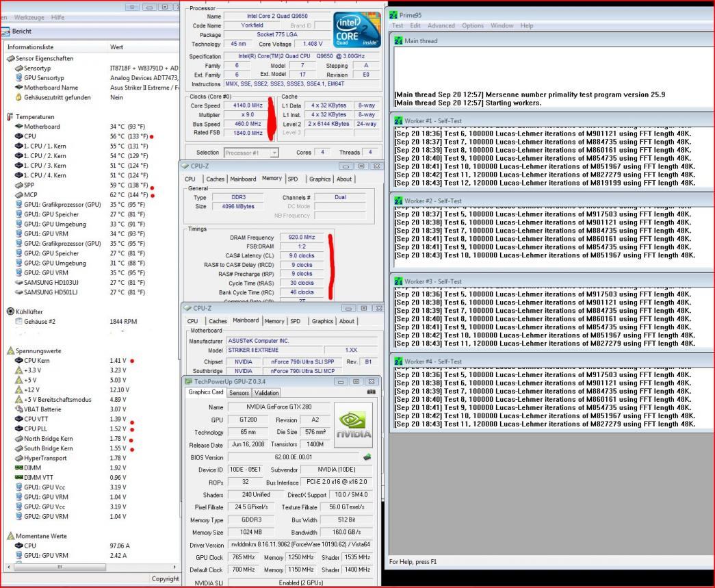Click the Prime95 title bar icon
This screenshot has width=715, height=588.
(x=393, y=15)
